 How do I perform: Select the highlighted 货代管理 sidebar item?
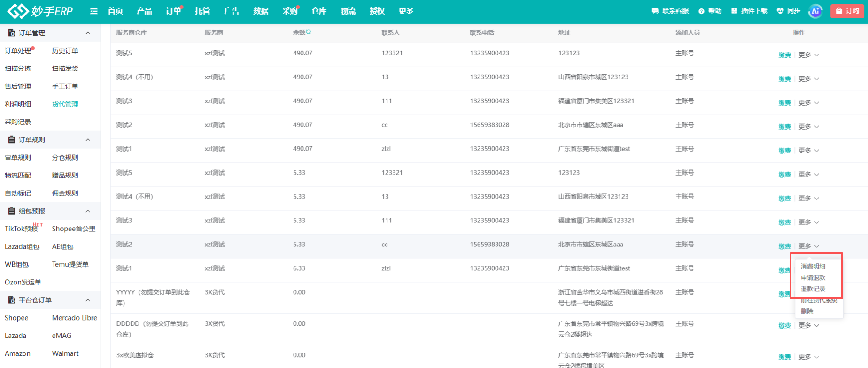[x=65, y=104]
